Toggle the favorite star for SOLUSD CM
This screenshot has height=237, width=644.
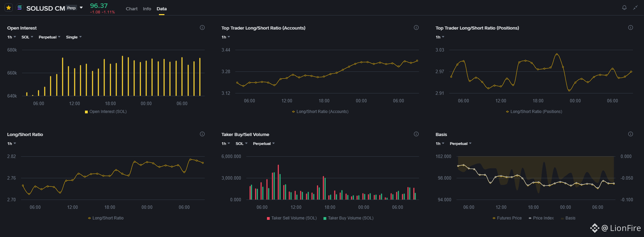click(x=9, y=8)
